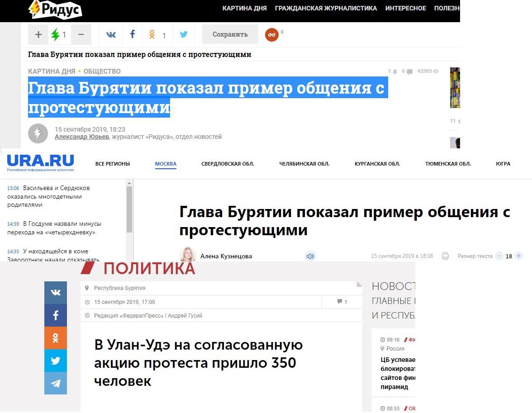The width and height of the screenshot is (532, 413).
Task: Click the 15 сентября 2019, 17:06 date
Action: click(124, 302)
